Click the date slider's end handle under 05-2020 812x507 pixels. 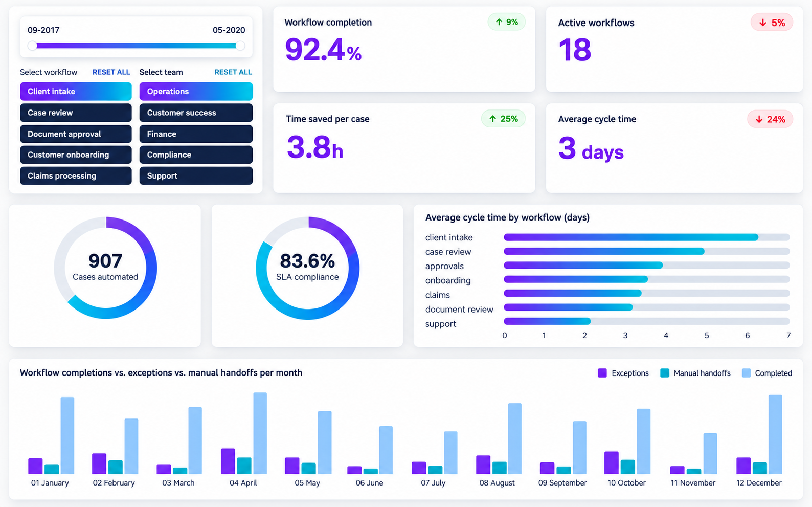[240, 46]
